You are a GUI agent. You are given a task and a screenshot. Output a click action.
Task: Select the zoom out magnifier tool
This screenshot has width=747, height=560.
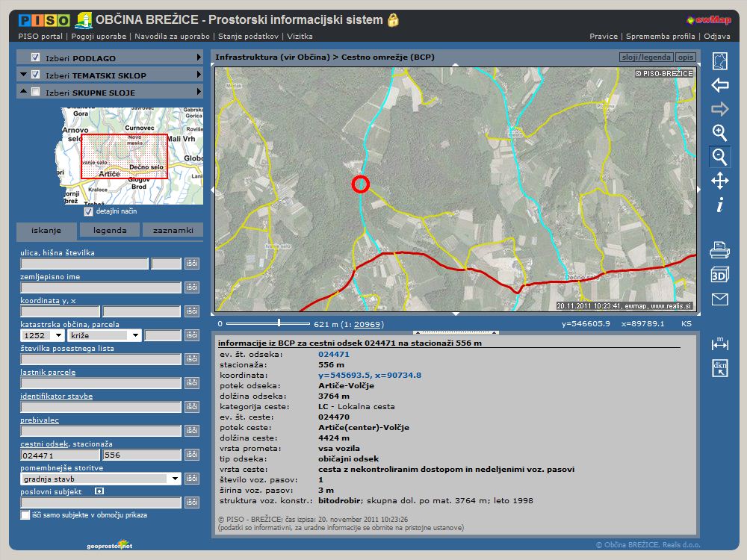point(719,157)
